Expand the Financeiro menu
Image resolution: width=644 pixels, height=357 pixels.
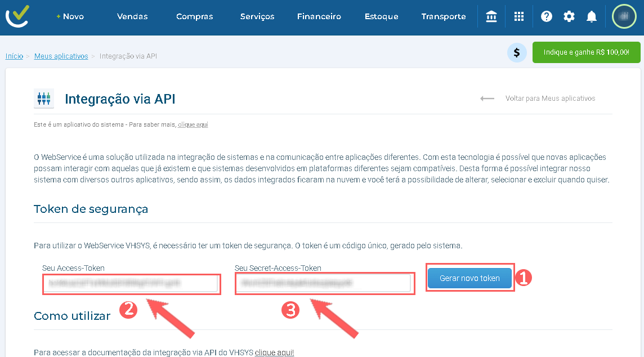(x=319, y=17)
